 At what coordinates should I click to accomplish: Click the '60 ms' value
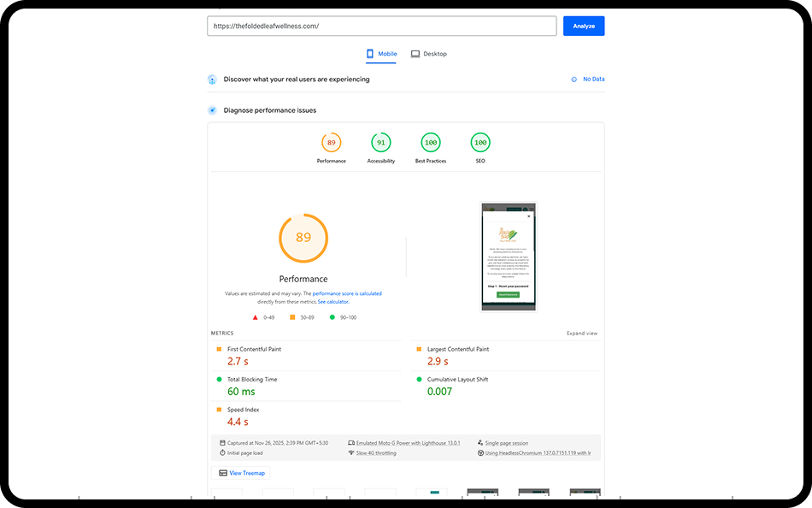[x=241, y=392]
